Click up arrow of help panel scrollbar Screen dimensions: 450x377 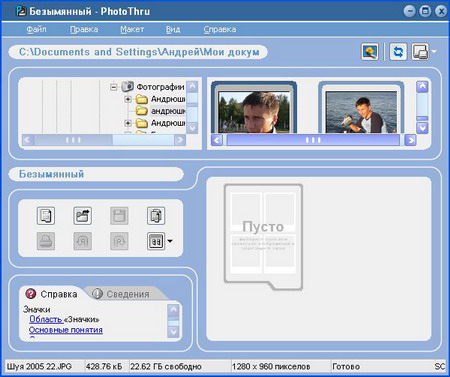(173, 310)
